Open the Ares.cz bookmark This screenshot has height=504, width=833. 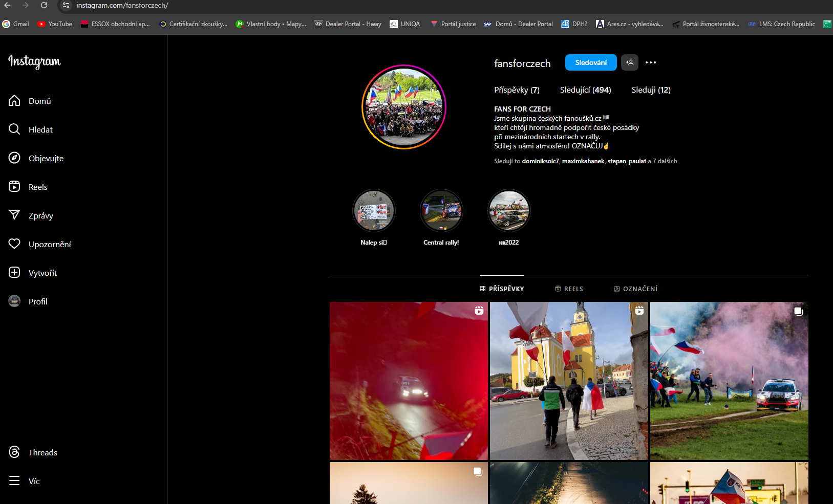tap(630, 24)
